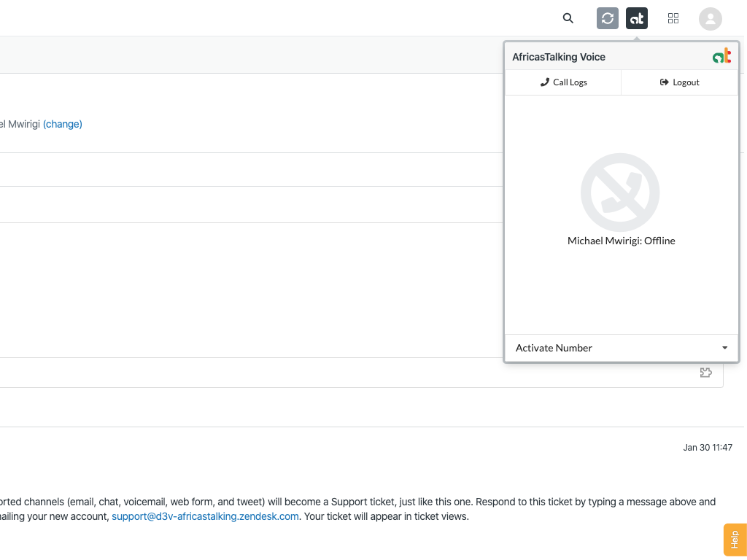Open the Call Logs tab
747x560 pixels.
pos(563,82)
